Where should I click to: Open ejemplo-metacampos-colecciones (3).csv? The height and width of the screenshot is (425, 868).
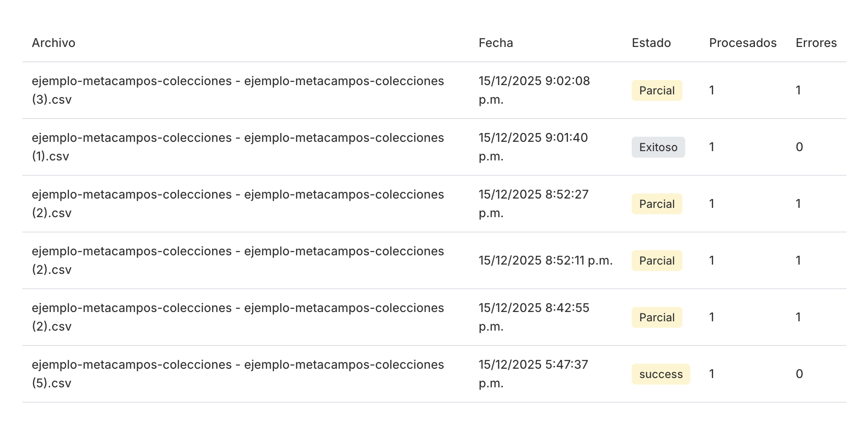point(238,90)
